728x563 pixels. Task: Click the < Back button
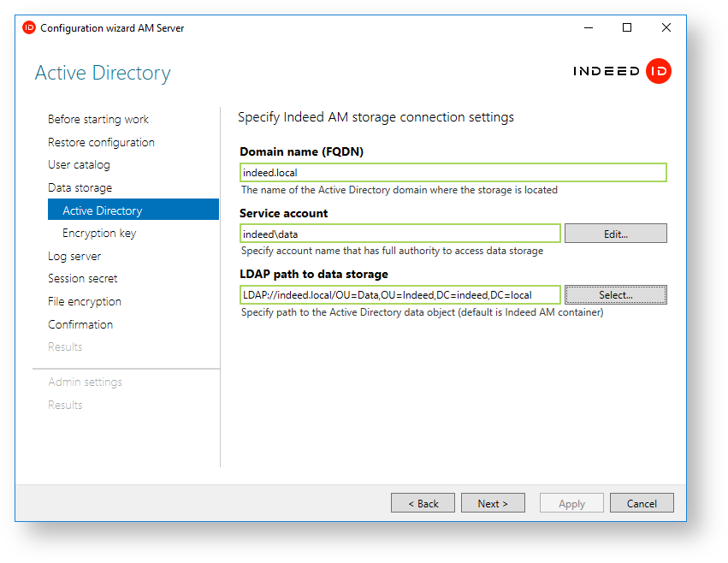423,503
